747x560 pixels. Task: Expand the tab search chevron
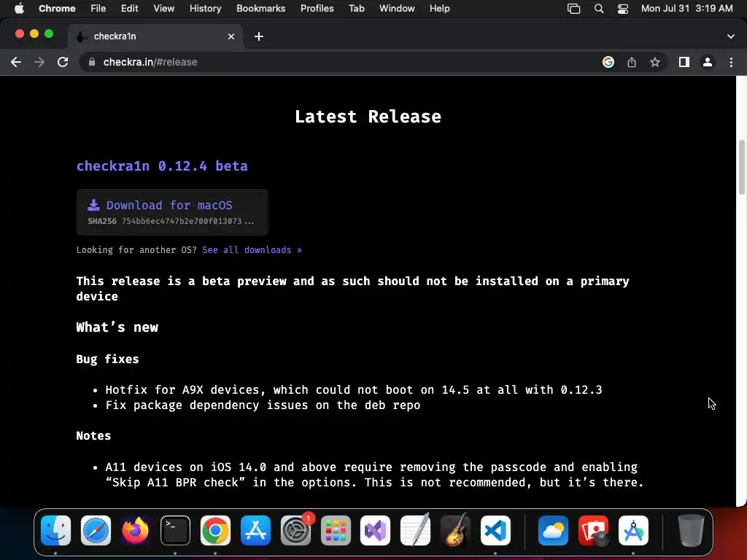coord(731,36)
